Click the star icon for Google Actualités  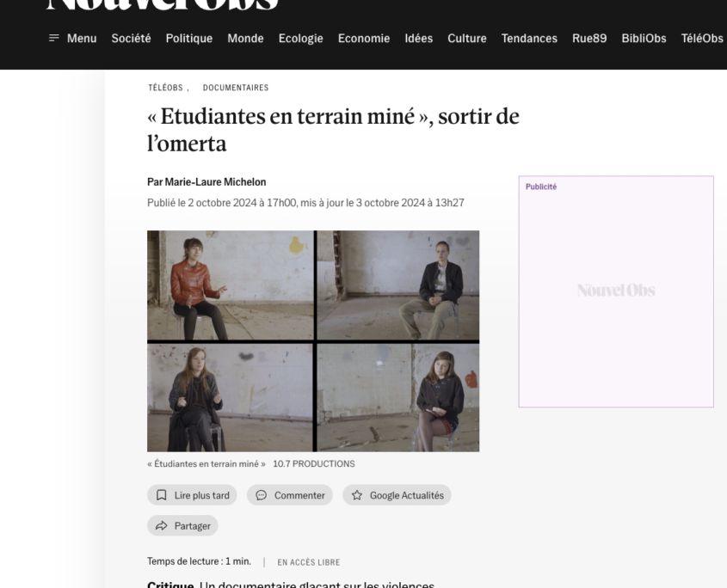[356, 495]
